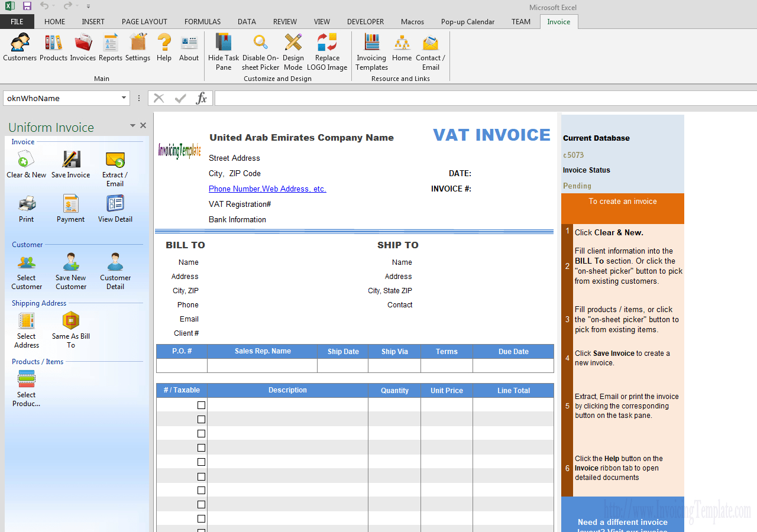Image resolution: width=757 pixels, height=532 pixels.
Task: Open the Customers ribbon button
Action: point(20,47)
